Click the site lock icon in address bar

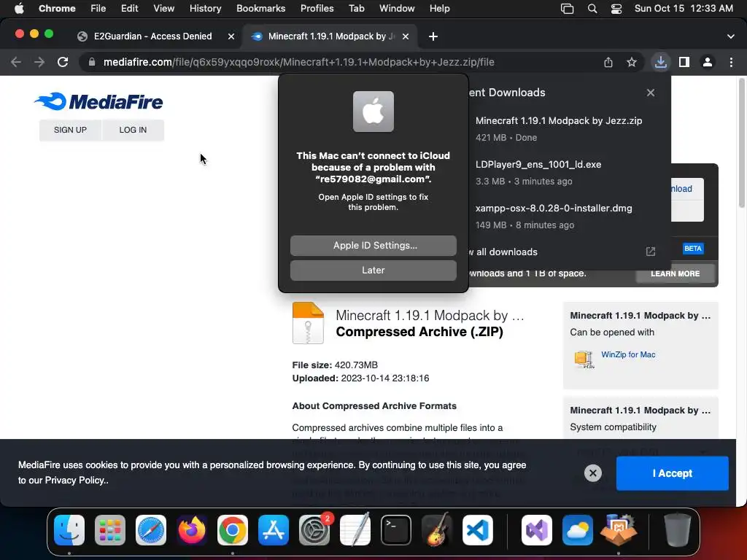tap(92, 63)
